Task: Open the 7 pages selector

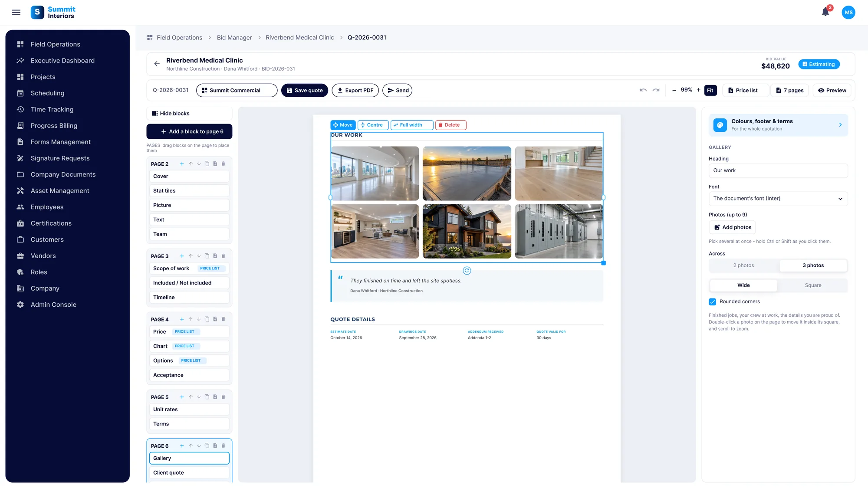Action: coord(789,90)
